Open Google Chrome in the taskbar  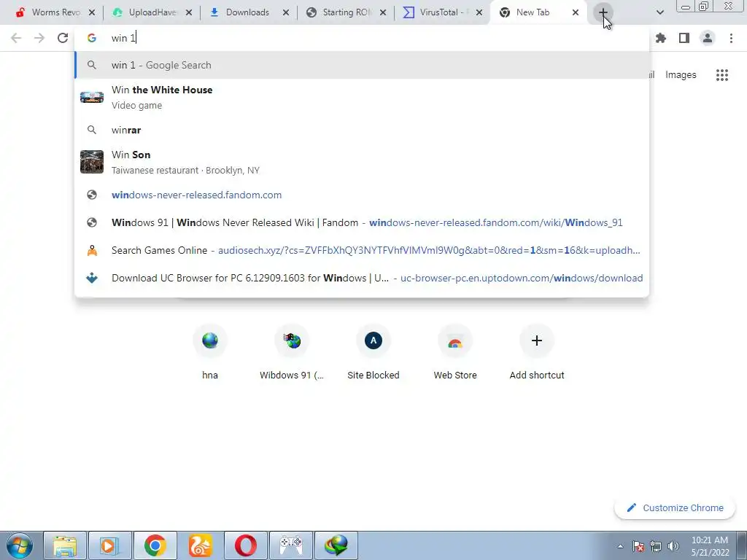click(155, 545)
